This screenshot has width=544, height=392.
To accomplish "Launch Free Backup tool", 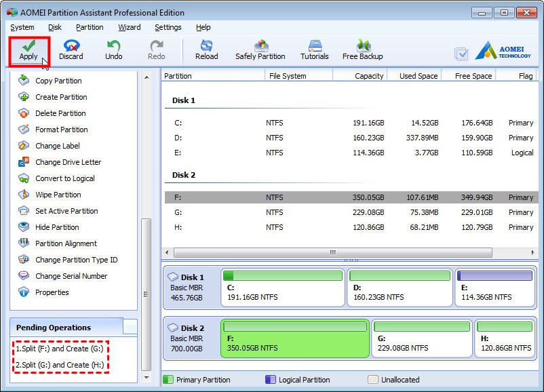I will [x=363, y=51].
